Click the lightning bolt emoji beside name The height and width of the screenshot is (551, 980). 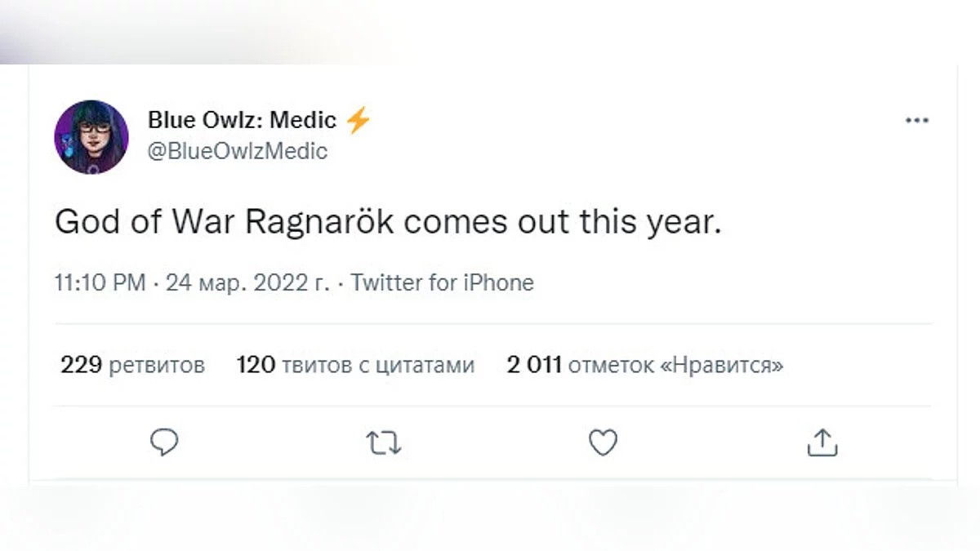358,121
